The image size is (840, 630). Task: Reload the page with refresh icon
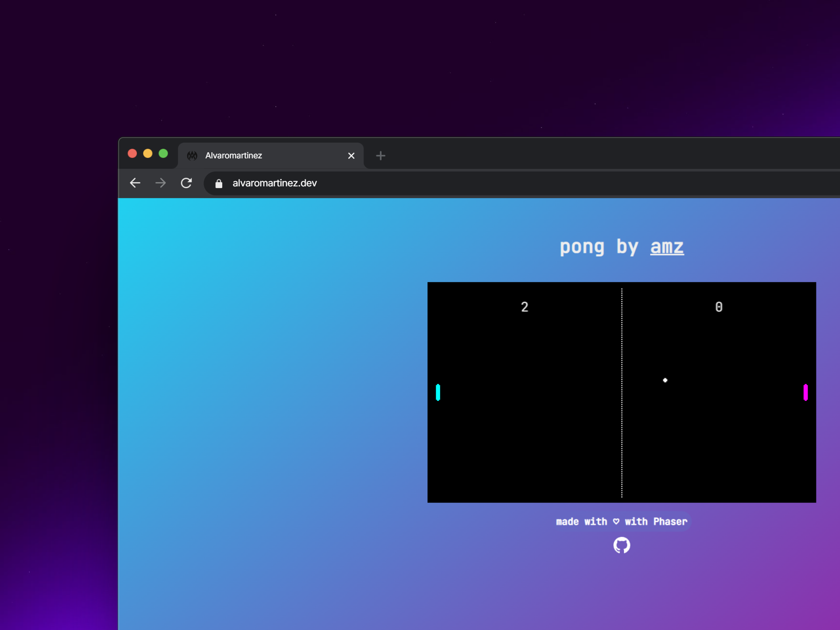186,183
